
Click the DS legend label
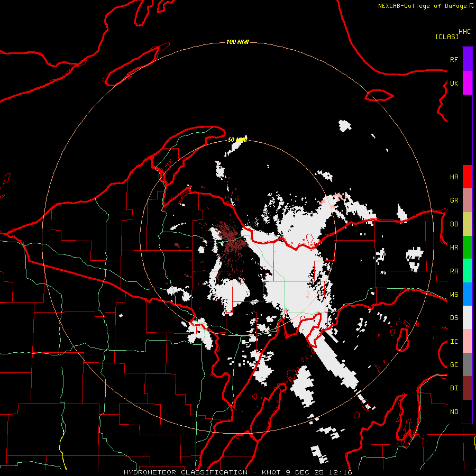point(454,317)
